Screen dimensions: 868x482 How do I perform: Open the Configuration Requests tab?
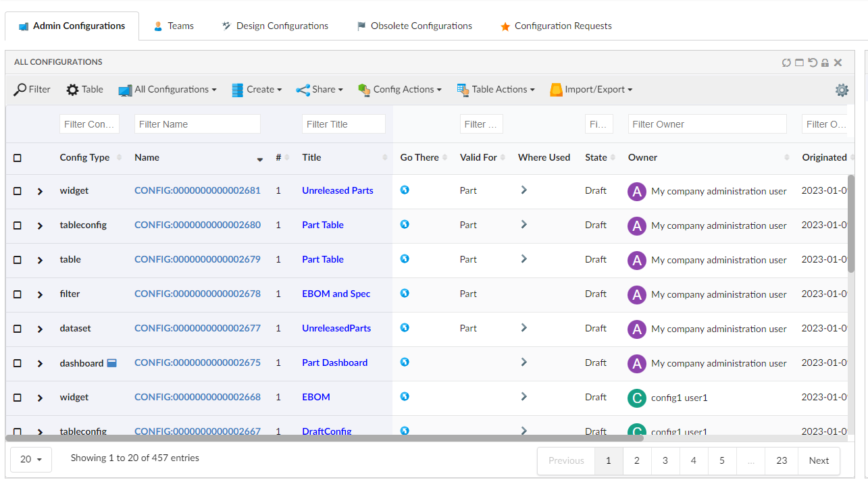[x=555, y=26]
